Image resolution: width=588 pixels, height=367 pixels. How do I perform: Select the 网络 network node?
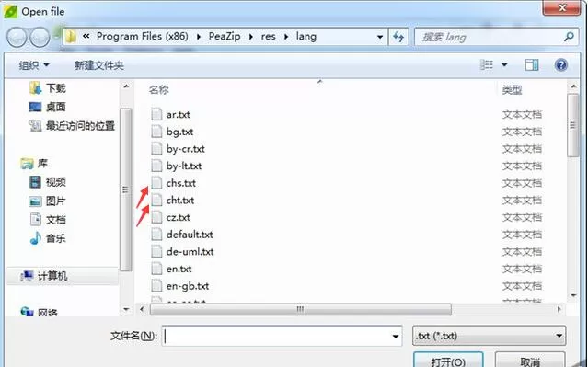pos(48,313)
